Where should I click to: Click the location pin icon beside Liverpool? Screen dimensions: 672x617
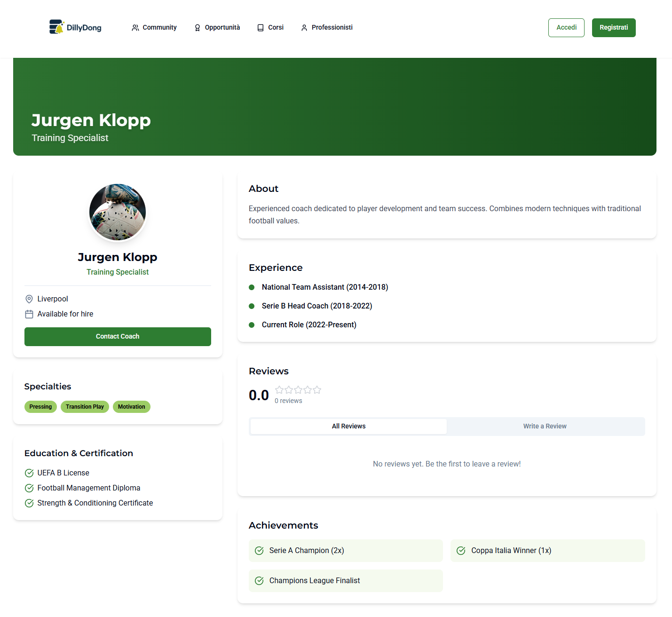(29, 299)
